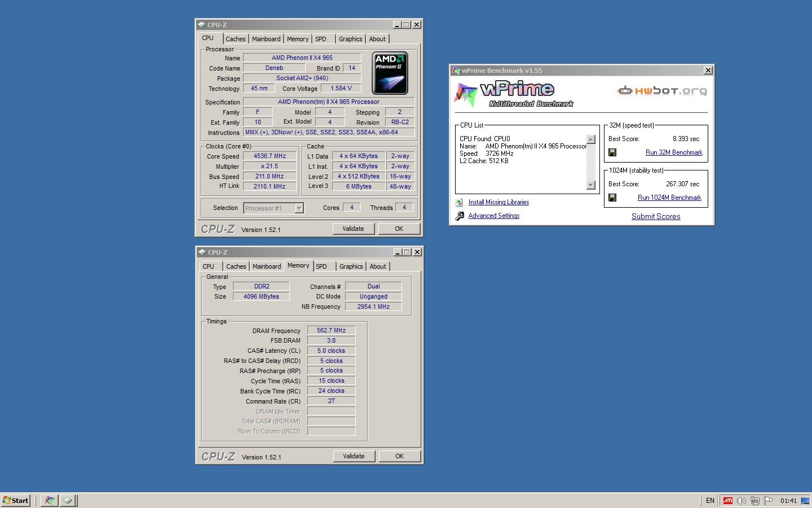Click the Core Voltage value 1.584 V

pos(341,88)
